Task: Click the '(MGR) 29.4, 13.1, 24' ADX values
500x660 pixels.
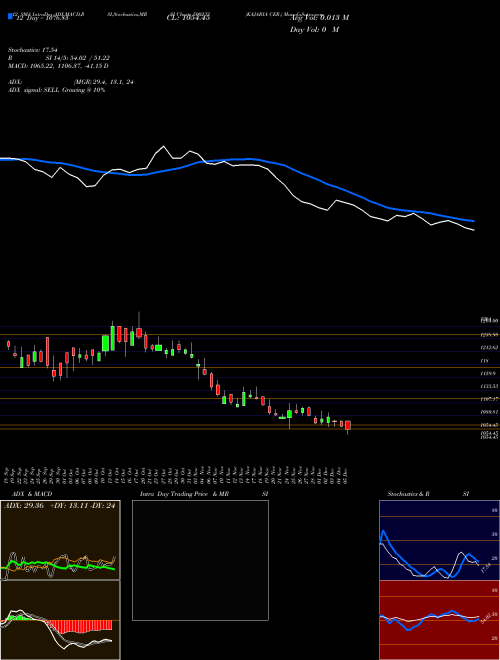Action: pyautogui.click(x=104, y=82)
